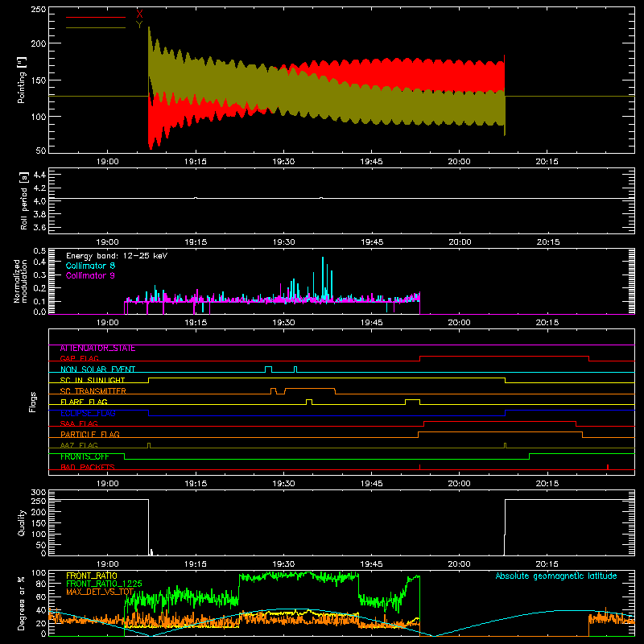Click the 4.4 tick on Roll period axis
The image size is (644, 644).
pyautogui.click(x=39, y=175)
